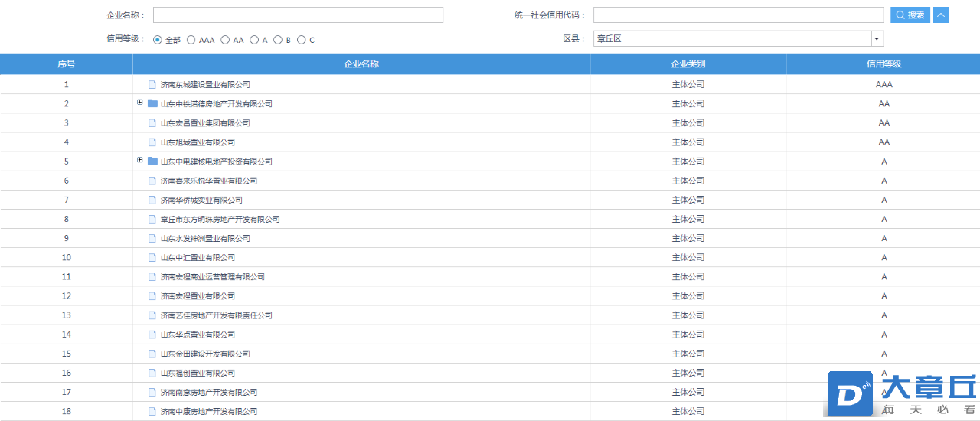The width and height of the screenshot is (980, 421).
Task: Click 主体公司 cell for 济南华侨城实业有限公司
Action: tap(688, 201)
